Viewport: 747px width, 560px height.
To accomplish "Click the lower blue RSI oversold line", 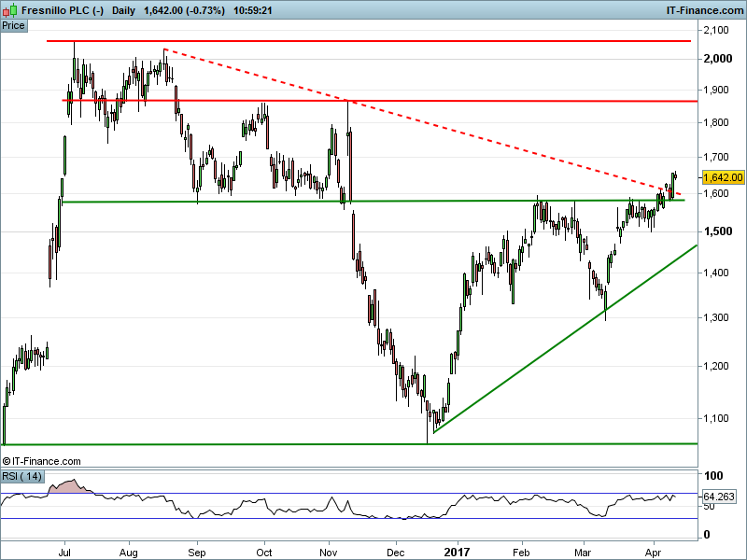I will coord(348,519).
